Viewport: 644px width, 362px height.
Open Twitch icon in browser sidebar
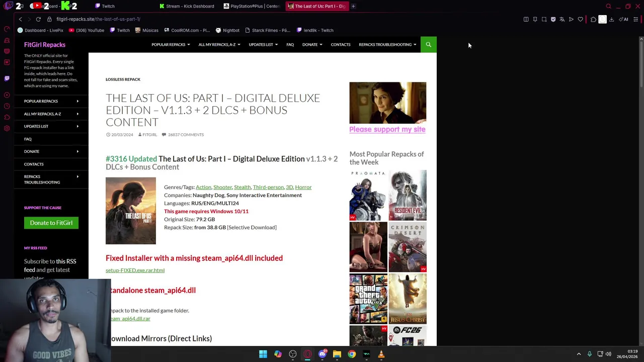7,78
